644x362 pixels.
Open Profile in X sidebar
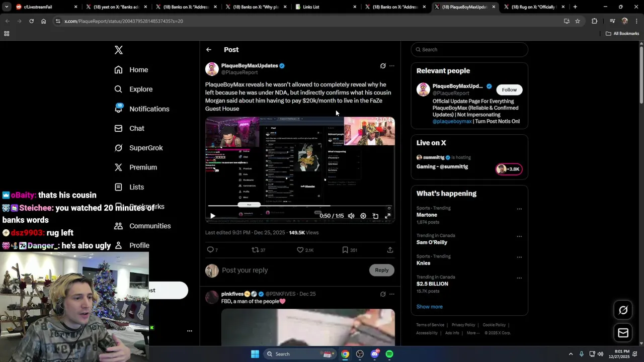pos(132,245)
